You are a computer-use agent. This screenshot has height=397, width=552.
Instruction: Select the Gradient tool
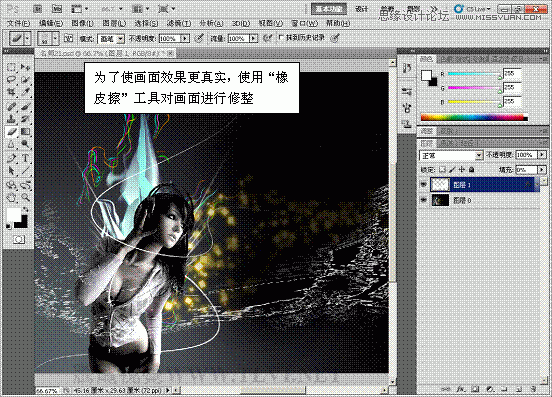tap(25, 132)
